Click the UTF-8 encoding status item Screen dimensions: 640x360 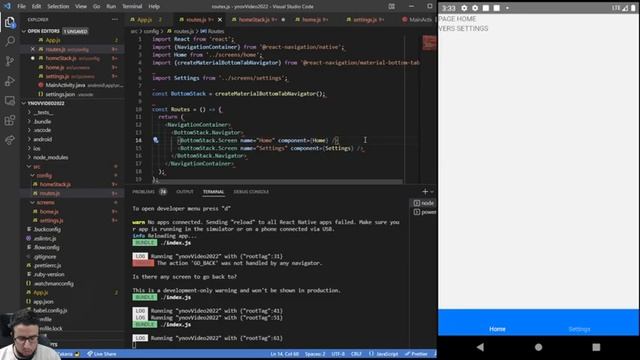point(338,354)
